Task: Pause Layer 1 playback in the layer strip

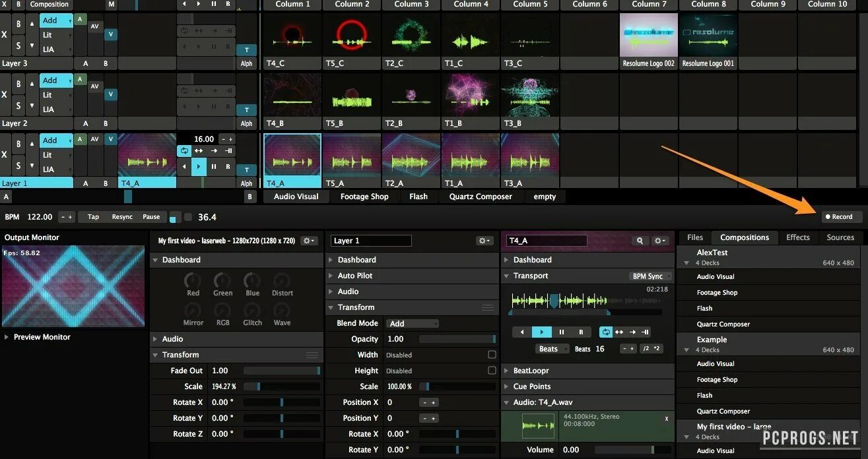Action: [214, 167]
